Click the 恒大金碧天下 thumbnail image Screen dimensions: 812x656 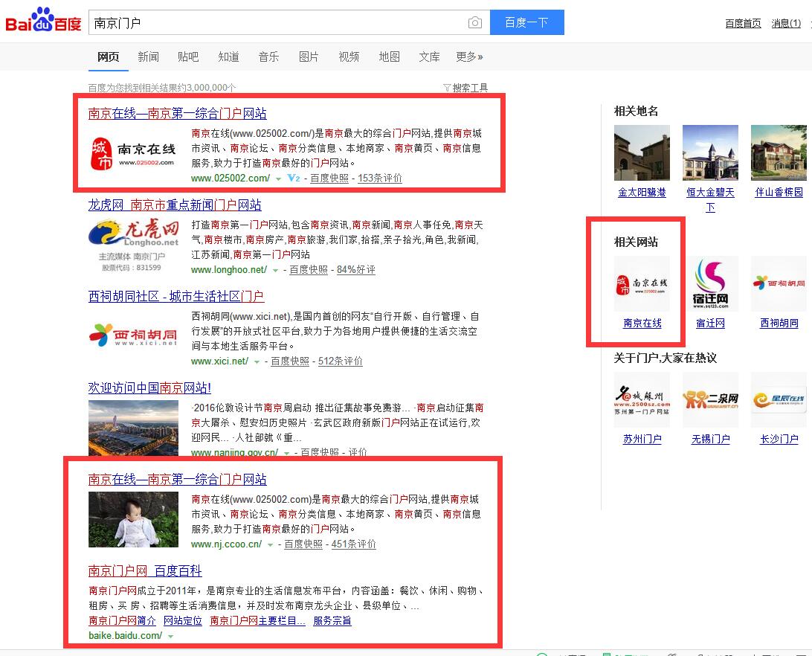coord(709,152)
